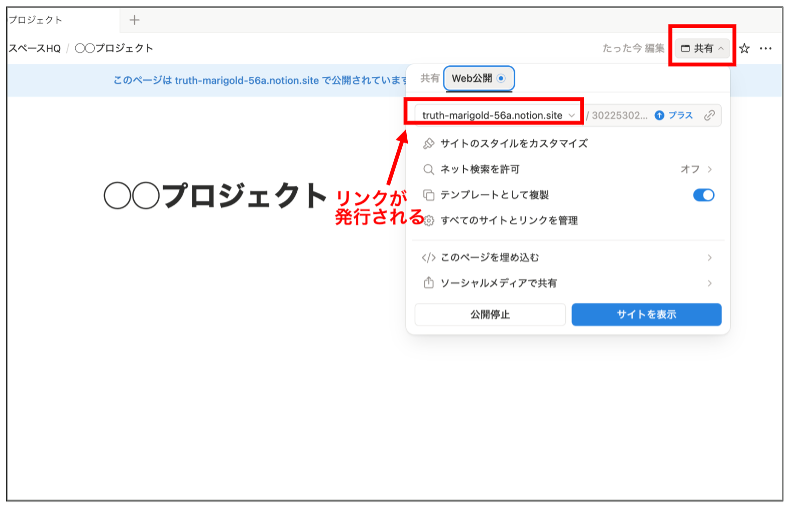Disable the テンプレートとして複製 toggle
The image size is (812, 506).
point(703,195)
